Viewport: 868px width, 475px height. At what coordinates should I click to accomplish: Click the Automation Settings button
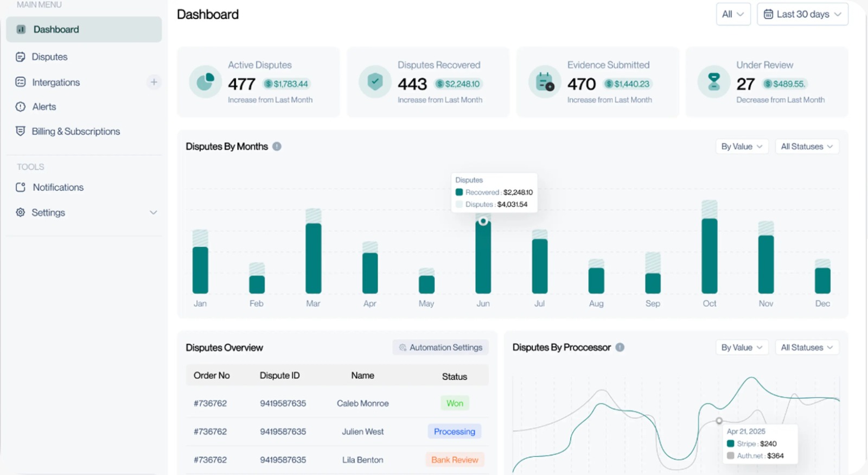click(x=441, y=347)
